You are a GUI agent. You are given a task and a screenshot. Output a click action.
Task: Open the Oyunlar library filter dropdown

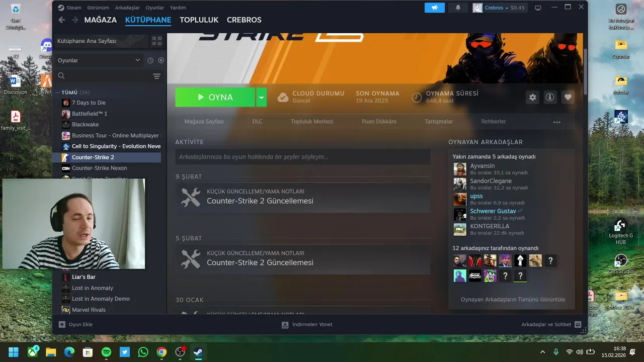[99, 60]
